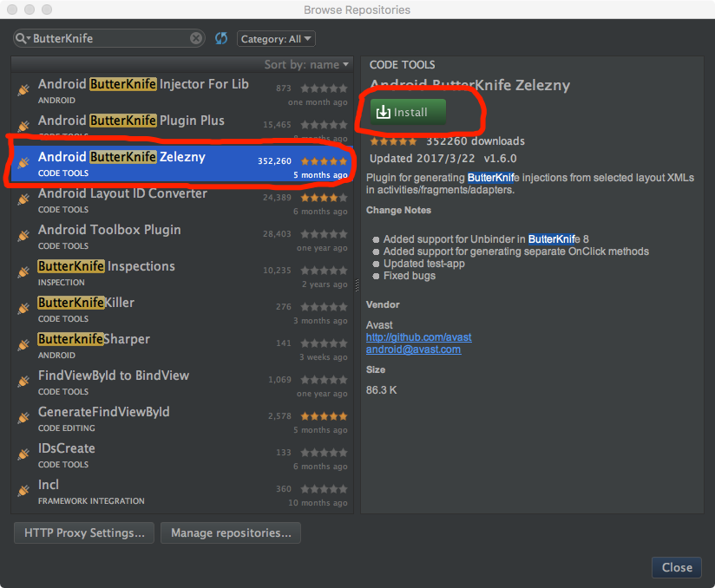Click plug icon beside GenerateFindViewById

tap(23, 418)
